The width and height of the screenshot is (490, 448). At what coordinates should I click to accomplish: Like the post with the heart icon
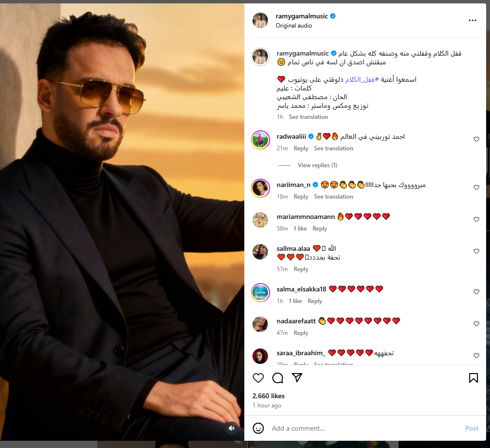click(258, 378)
